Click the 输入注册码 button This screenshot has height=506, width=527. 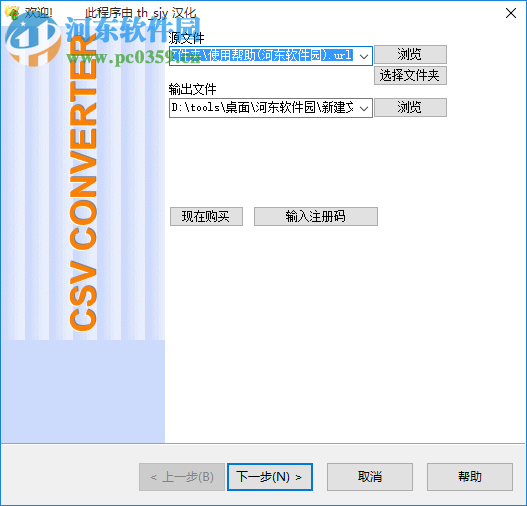pyautogui.click(x=316, y=216)
